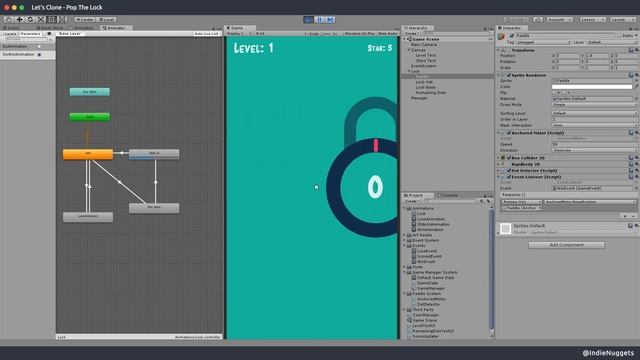Toggle the Anchored Motor script checkbox
The height and width of the screenshot is (360, 640).
tap(509, 133)
